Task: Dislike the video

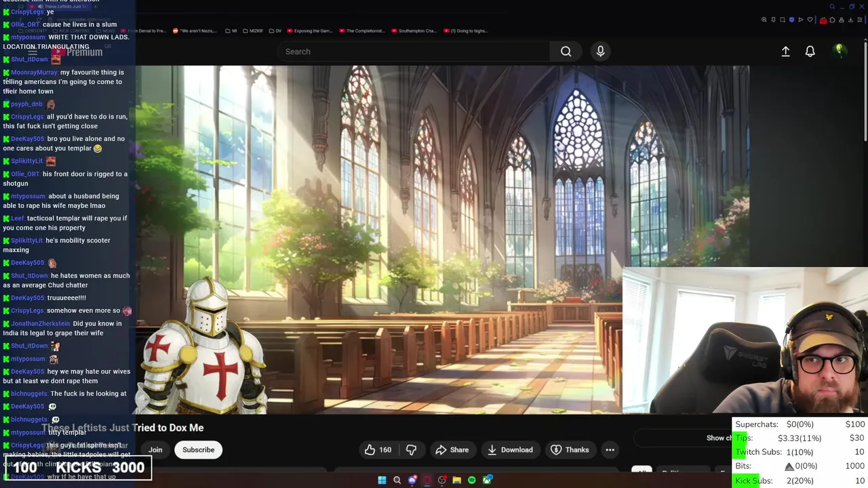Action: 411,449
